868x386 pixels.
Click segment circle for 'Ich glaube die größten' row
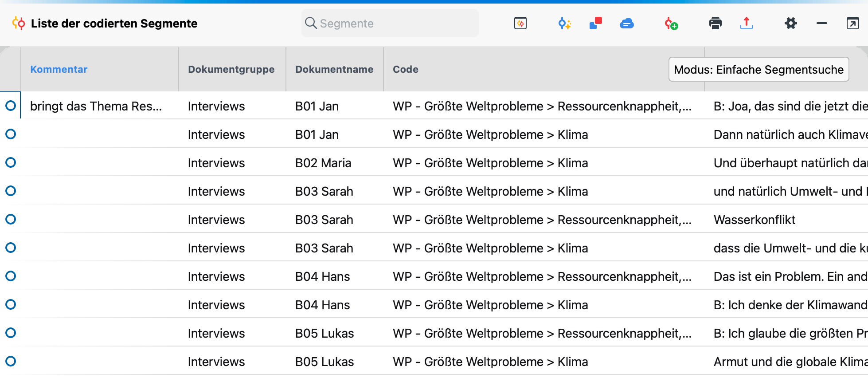[x=11, y=333]
